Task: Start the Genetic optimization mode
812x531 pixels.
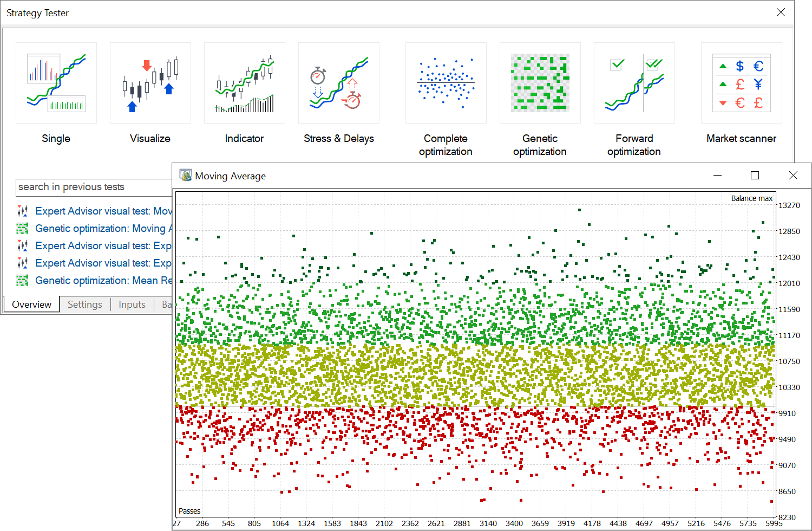Action: click(x=540, y=83)
